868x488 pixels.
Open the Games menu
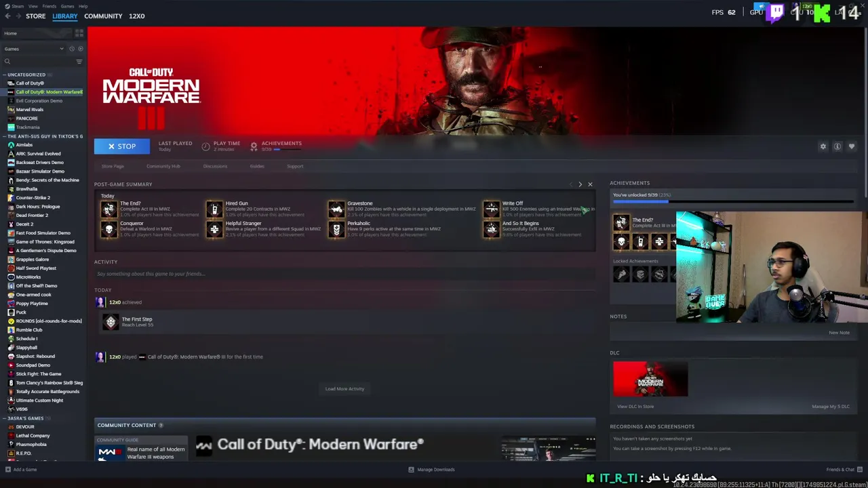point(67,6)
